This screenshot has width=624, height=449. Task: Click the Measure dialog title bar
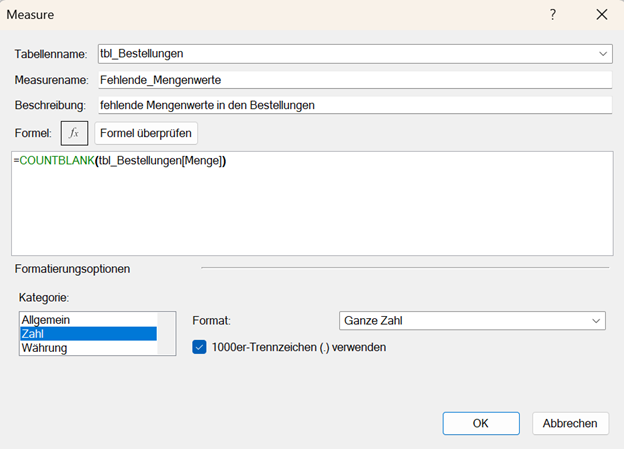click(250, 15)
